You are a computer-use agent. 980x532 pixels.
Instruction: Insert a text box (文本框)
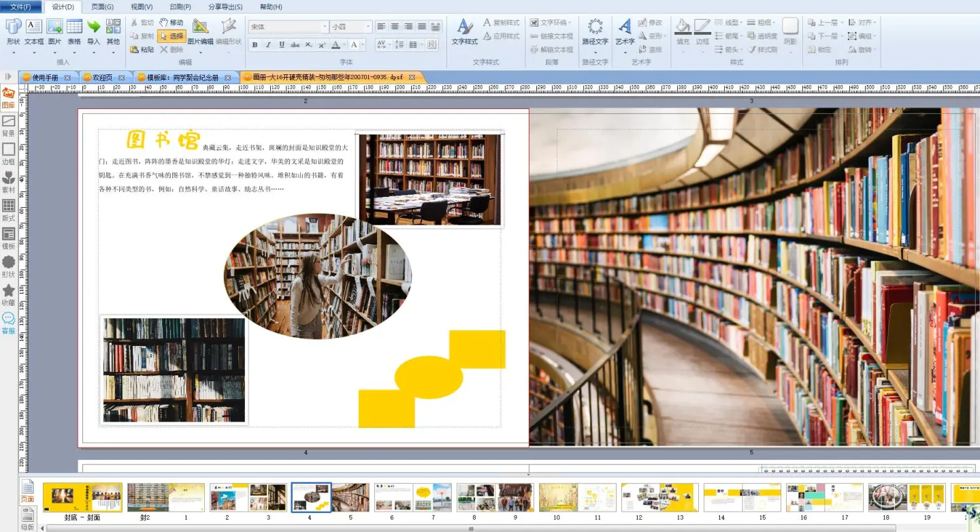click(x=33, y=33)
